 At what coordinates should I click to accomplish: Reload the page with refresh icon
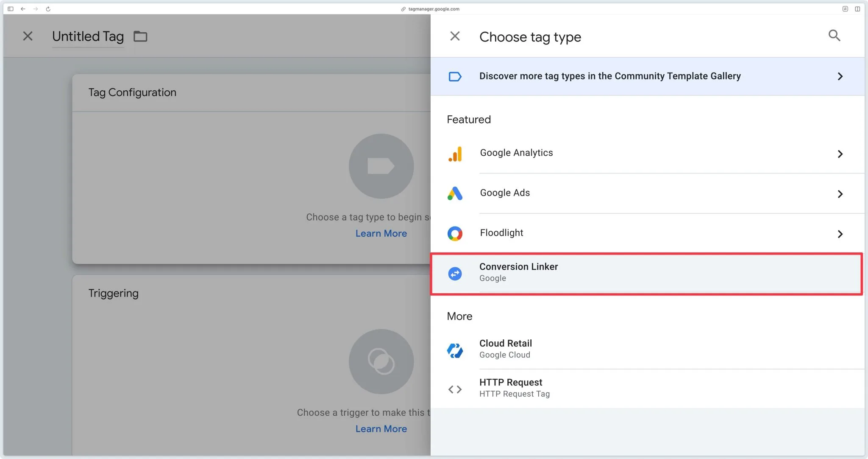(48, 9)
